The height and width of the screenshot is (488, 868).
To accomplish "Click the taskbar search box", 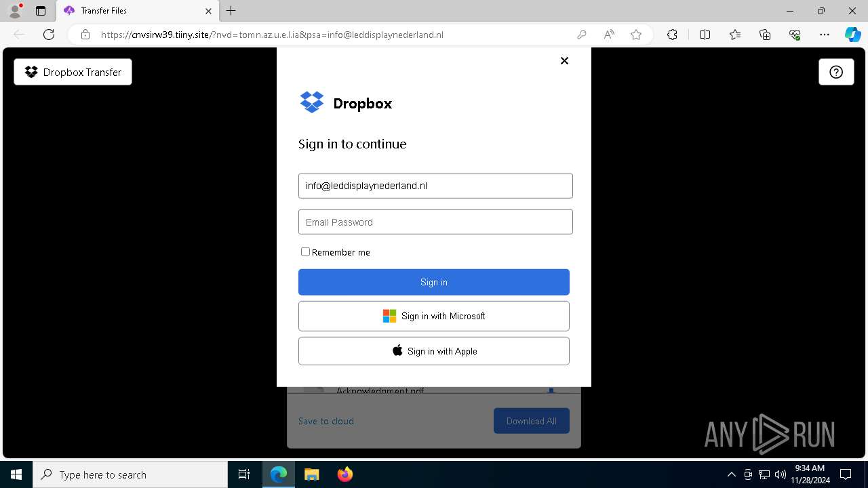I will tap(130, 474).
